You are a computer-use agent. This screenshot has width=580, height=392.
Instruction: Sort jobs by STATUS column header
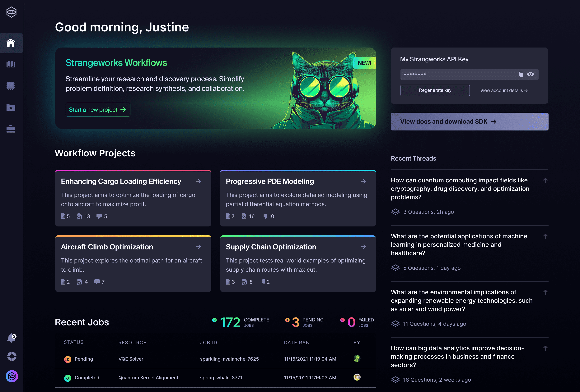pos(74,342)
